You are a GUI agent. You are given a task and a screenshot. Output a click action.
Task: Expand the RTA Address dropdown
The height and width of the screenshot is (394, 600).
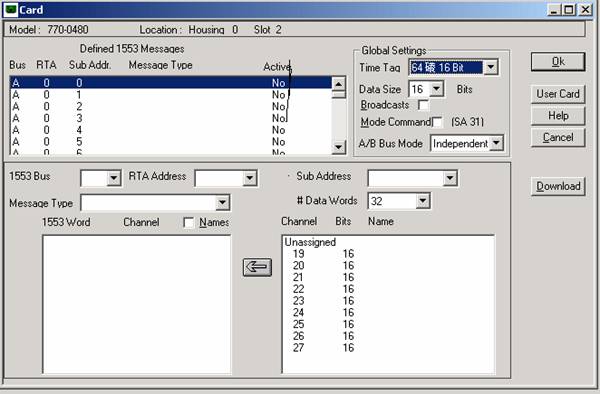coord(249,178)
